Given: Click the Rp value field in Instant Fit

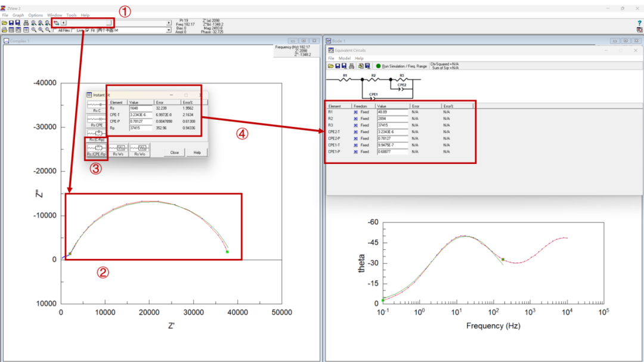Looking at the screenshot, I should (141, 128).
